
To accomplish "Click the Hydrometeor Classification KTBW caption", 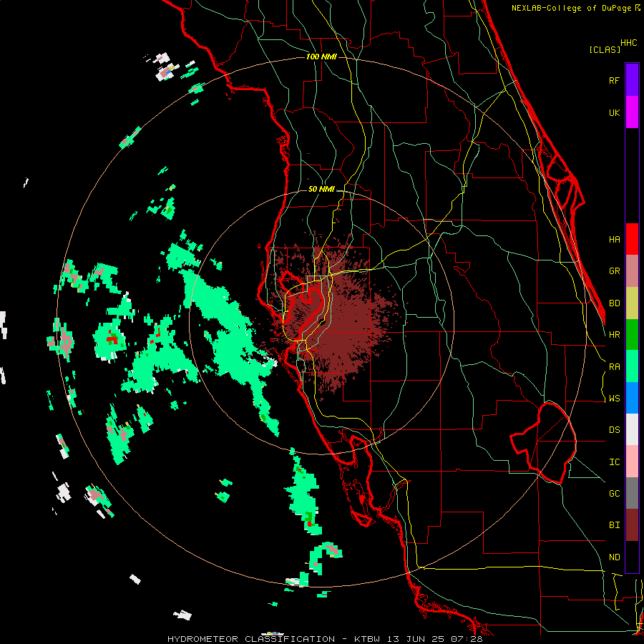I will point(325,639).
